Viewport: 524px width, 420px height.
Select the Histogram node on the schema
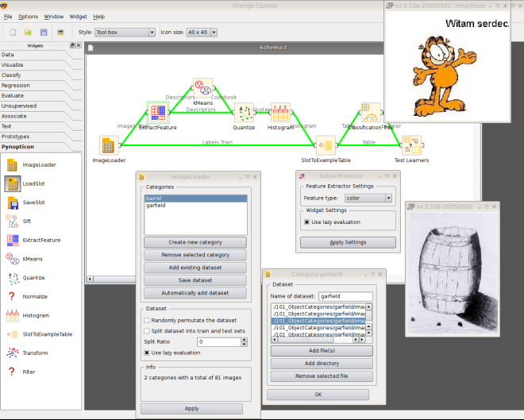[x=280, y=113]
